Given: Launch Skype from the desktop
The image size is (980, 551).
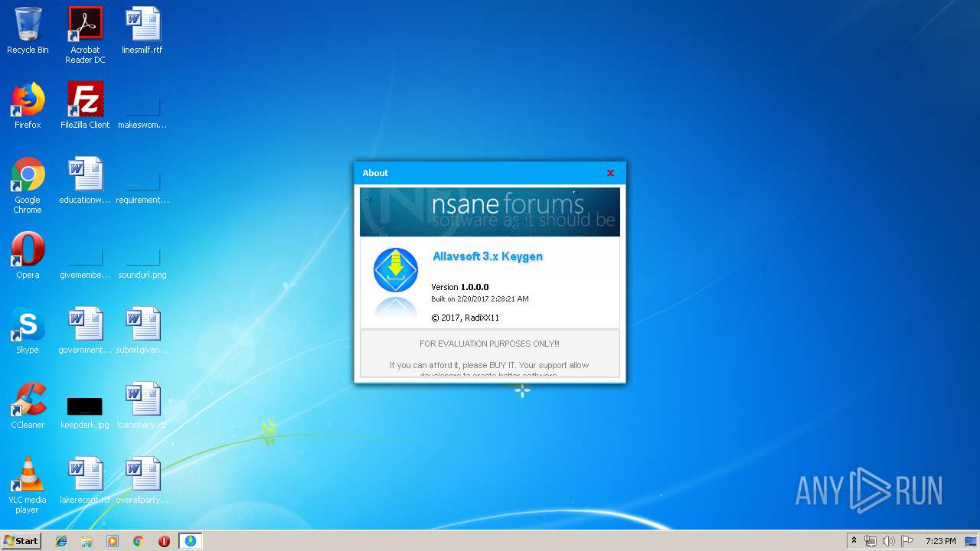Looking at the screenshot, I should [28, 331].
